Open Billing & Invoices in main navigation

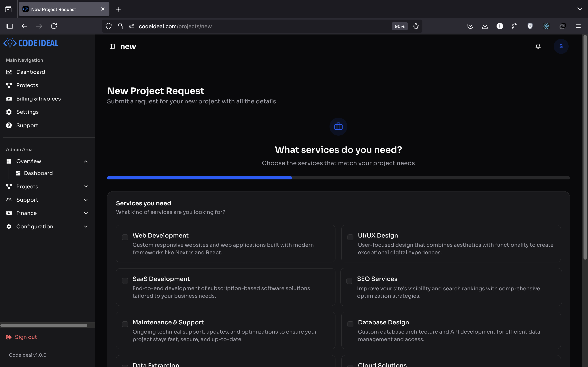[x=38, y=99]
